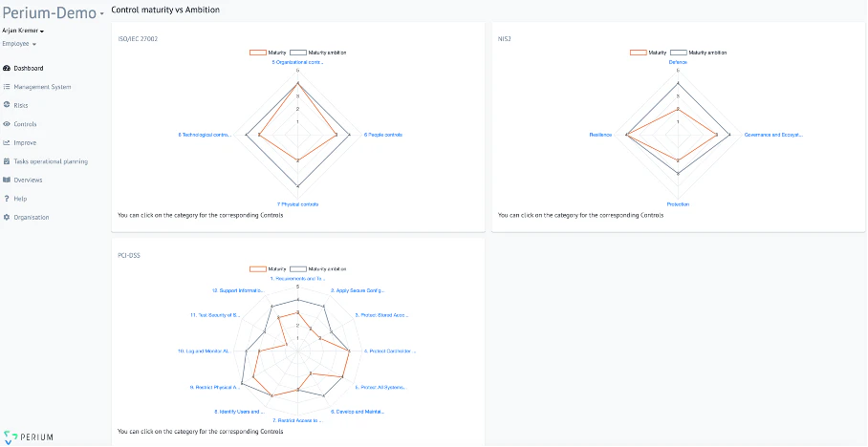Screen dimensions: 868x447
Task: Click the Tasks operational planning calendar icon
Action: 7,161
